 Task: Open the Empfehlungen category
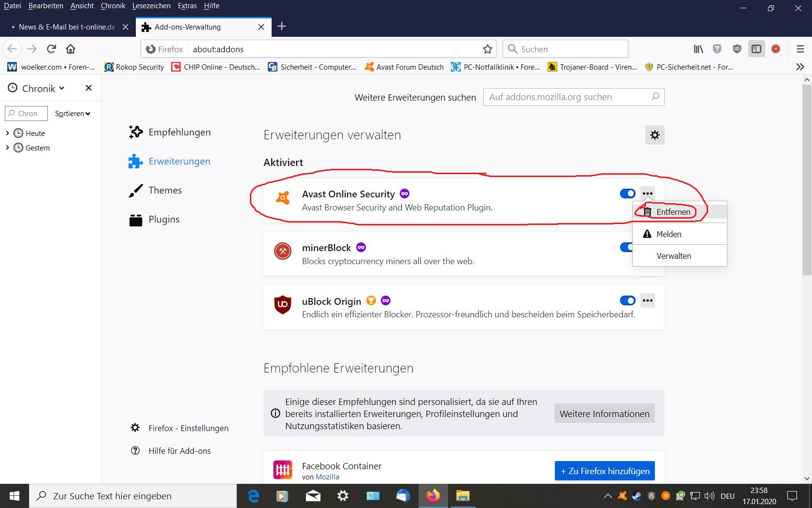170,132
